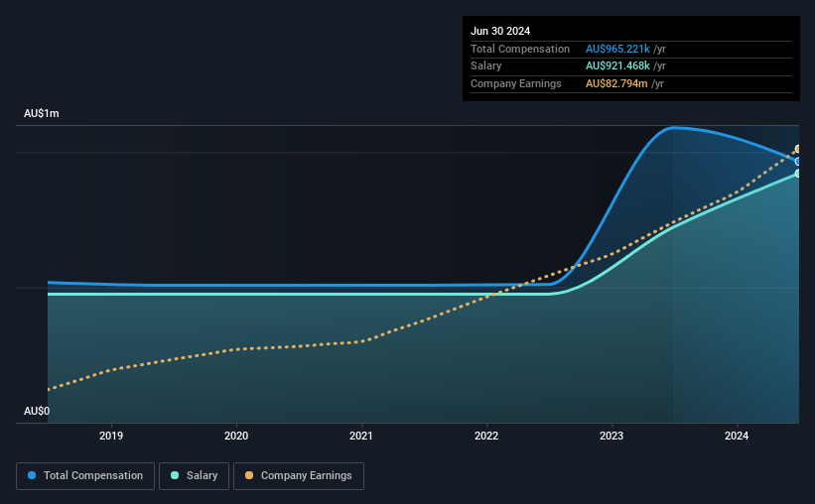Toggle the Total Compensation legend button
The height and width of the screenshot is (504, 815).
pos(85,476)
